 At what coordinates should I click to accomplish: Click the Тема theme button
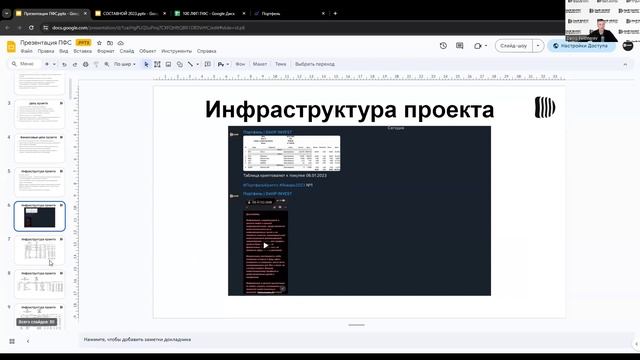point(281,64)
